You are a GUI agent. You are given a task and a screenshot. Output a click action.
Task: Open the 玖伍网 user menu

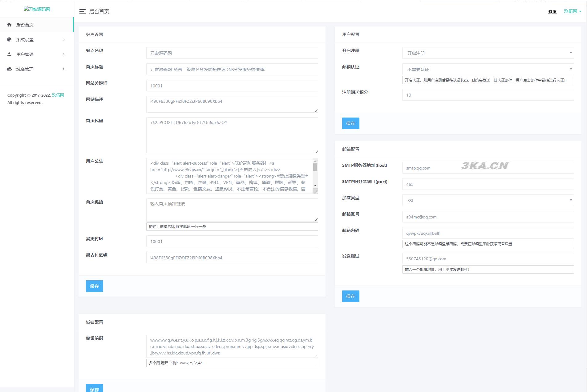pos(572,11)
